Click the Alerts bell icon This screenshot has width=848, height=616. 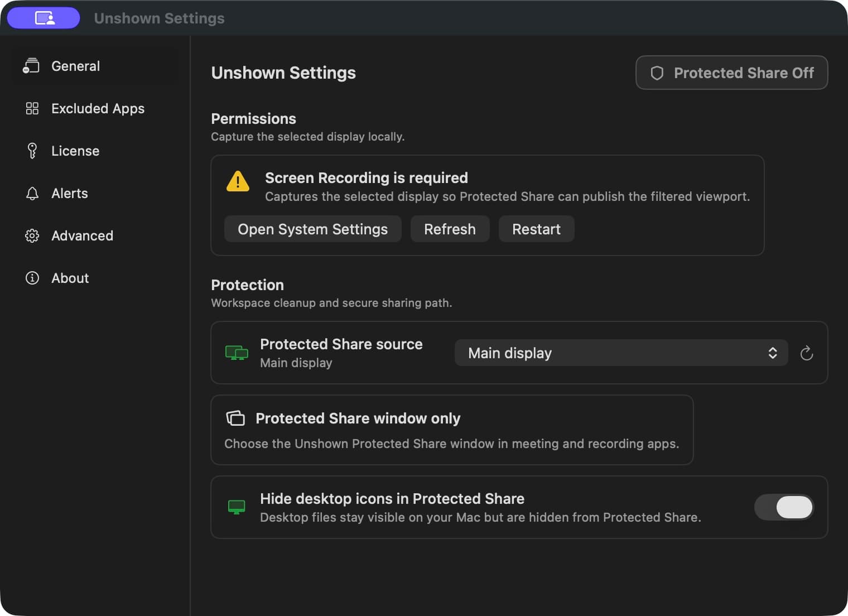32,193
